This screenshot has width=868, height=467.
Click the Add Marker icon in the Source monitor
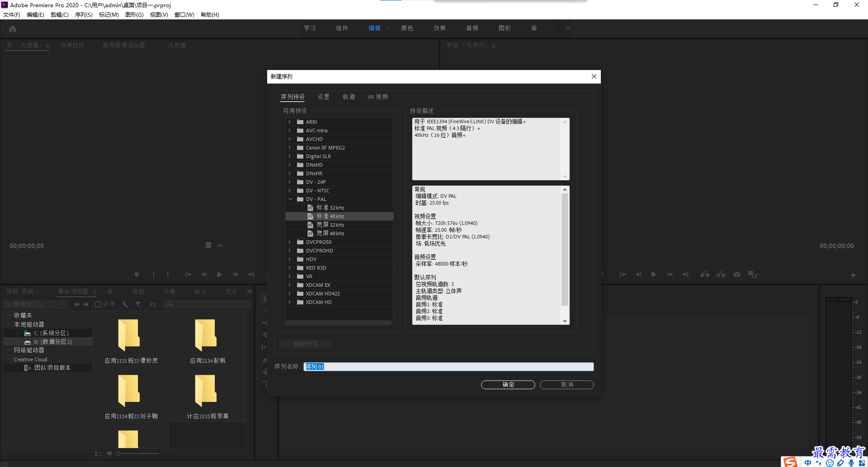(137, 274)
